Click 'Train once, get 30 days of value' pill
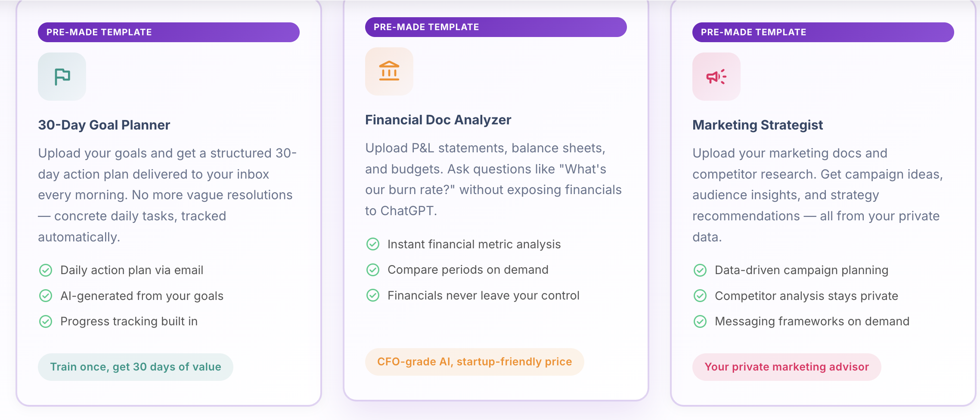This screenshot has height=420, width=980. point(136,367)
